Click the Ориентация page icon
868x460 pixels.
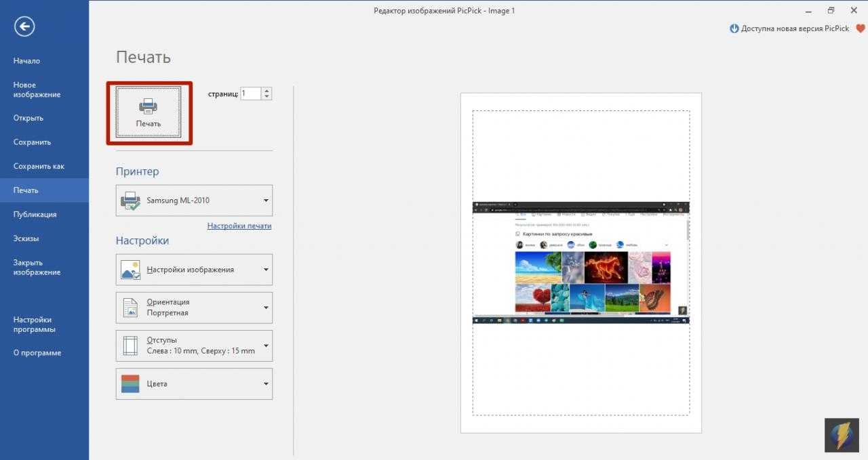tap(130, 308)
